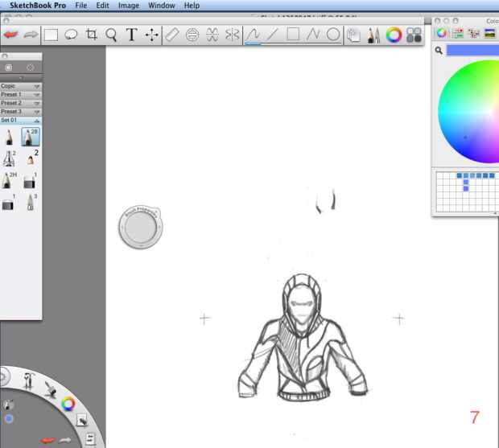Click the brush properties square icon in palette
Viewport: 499px width, 448px height.
[x=9, y=68]
